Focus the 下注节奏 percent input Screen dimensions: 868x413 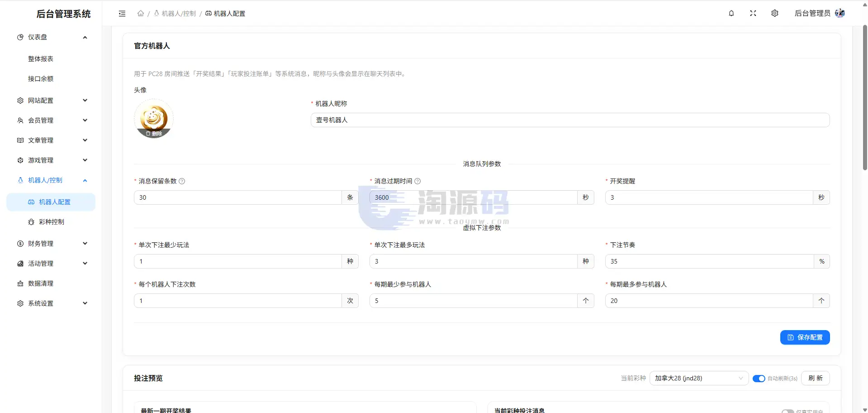pyautogui.click(x=709, y=261)
